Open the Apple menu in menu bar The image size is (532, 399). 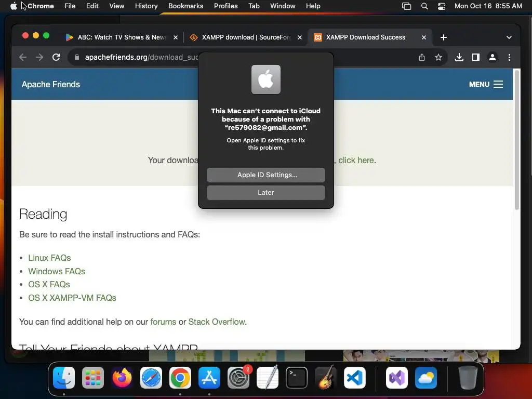tap(14, 6)
